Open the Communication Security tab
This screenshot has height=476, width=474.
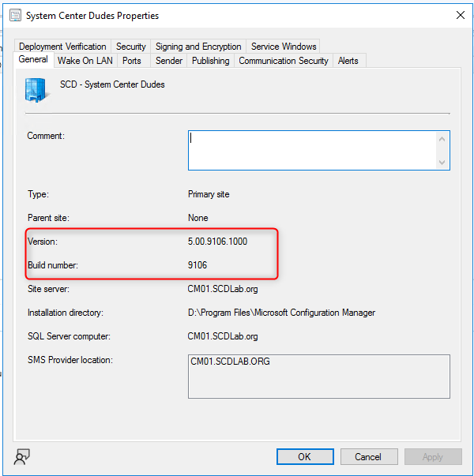click(284, 61)
